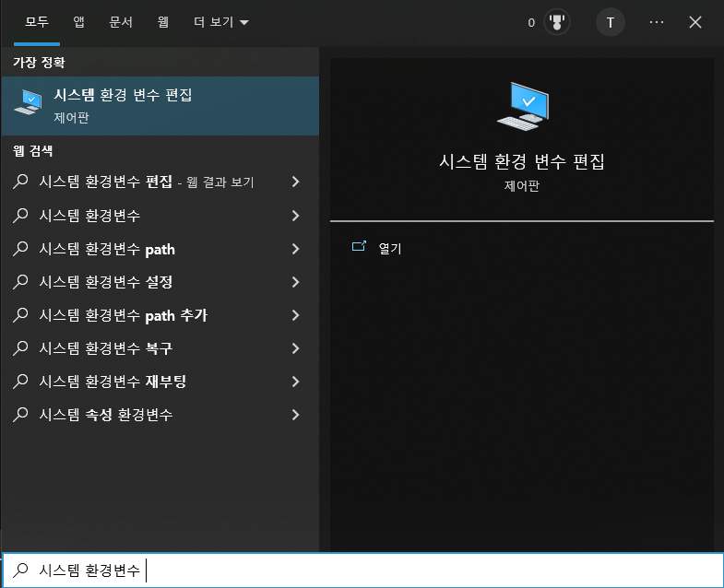Click the rewards points count 0
Image resolution: width=724 pixels, height=588 pixels.
tap(531, 23)
